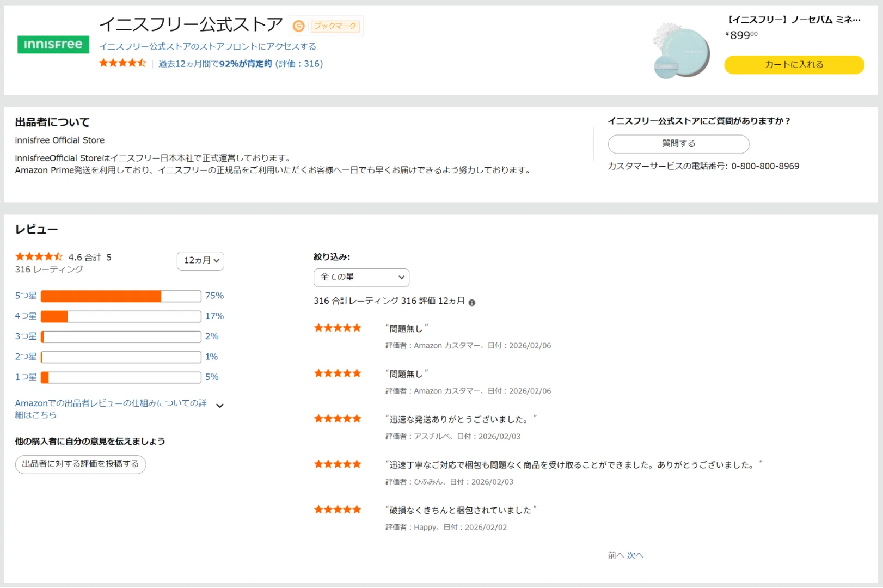Click the orange S bookmark icon
Image resolution: width=883 pixels, height=588 pixels.
point(299,26)
